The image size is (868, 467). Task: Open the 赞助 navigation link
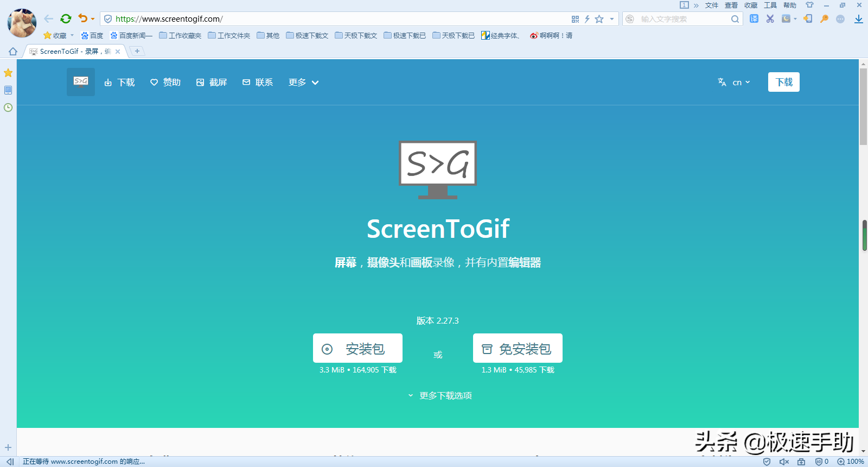pos(165,82)
